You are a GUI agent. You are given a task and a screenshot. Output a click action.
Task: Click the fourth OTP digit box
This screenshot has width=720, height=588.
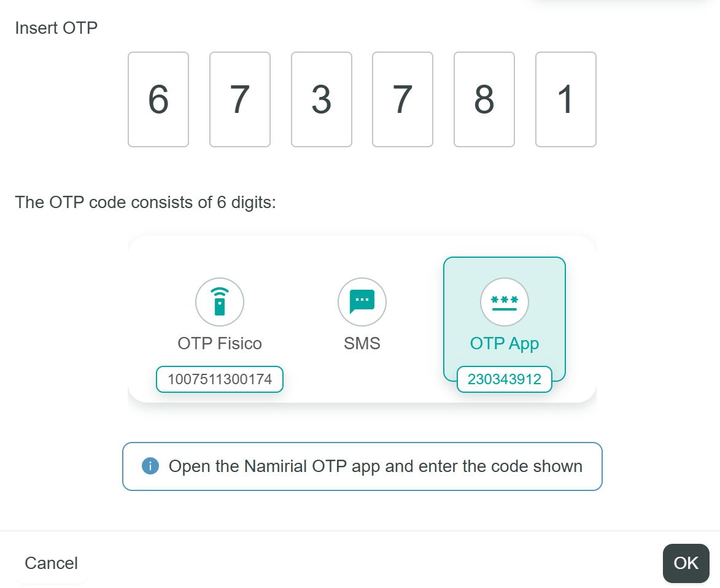(403, 99)
